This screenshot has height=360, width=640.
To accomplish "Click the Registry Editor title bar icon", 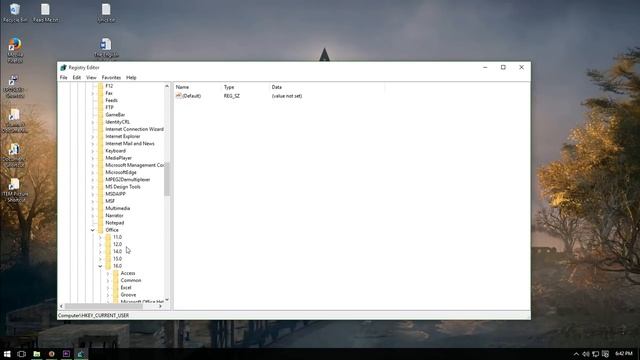I will pos(63,67).
